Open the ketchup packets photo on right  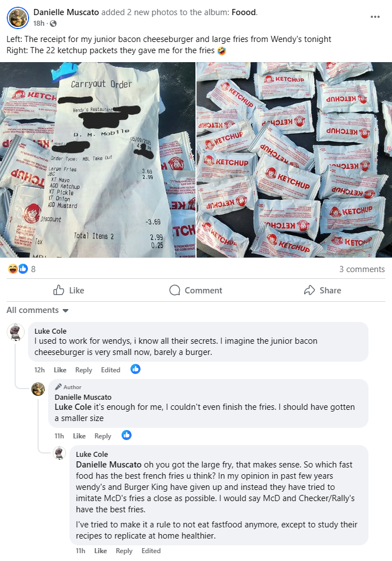point(294,160)
